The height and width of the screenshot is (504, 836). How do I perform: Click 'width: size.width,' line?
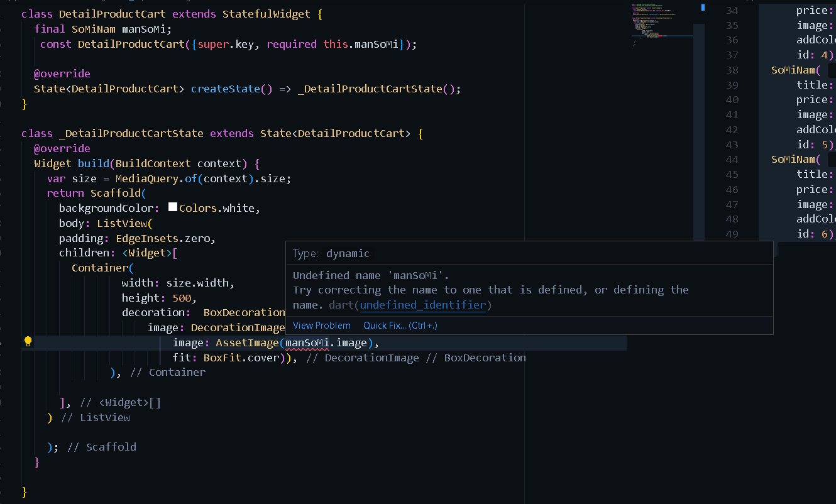click(178, 283)
